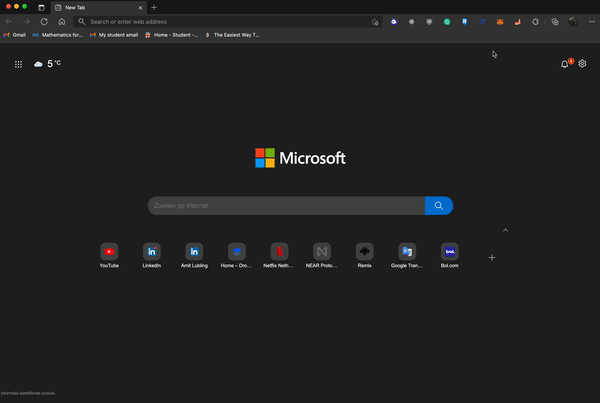
Task: Close the New Tab tab
Action: pyautogui.click(x=140, y=8)
